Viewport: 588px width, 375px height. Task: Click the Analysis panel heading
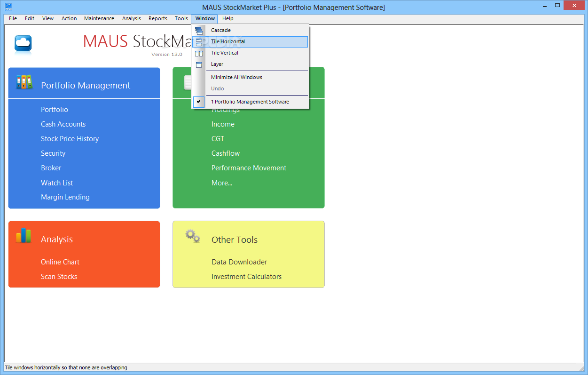[x=57, y=239]
